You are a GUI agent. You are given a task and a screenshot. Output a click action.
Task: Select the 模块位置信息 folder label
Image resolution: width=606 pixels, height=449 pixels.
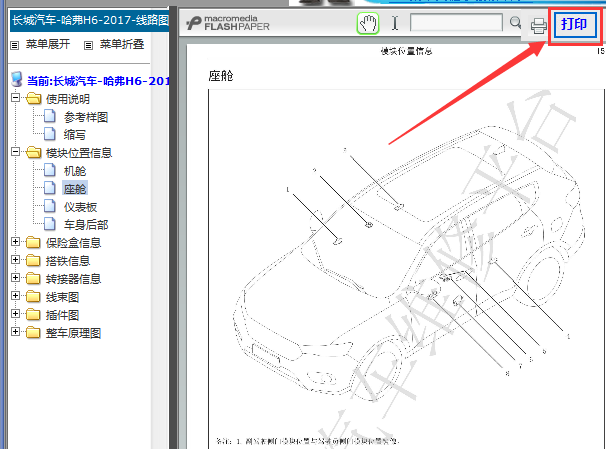coord(79,153)
